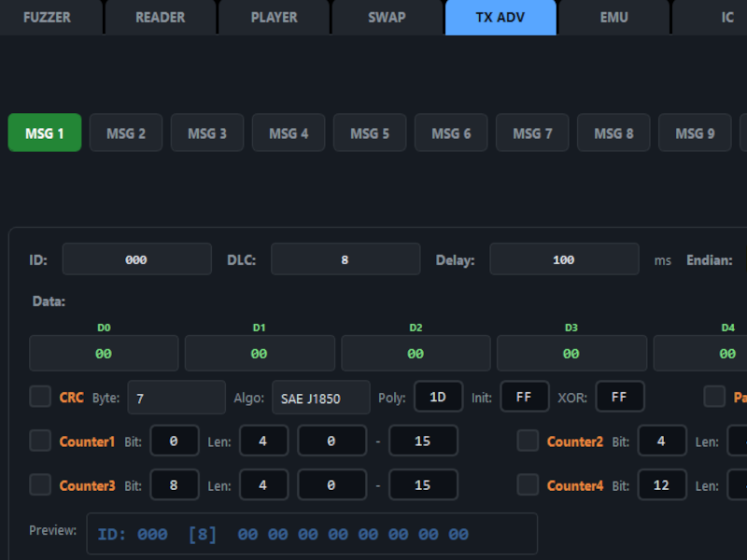The height and width of the screenshot is (560, 747).
Task: Choose message slot MSG 5
Action: click(370, 133)
